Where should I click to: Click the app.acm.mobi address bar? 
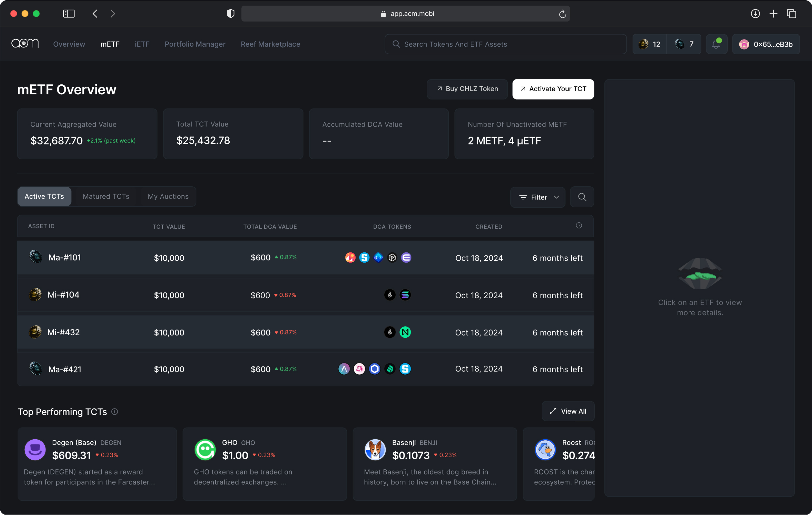coord(405,13)
